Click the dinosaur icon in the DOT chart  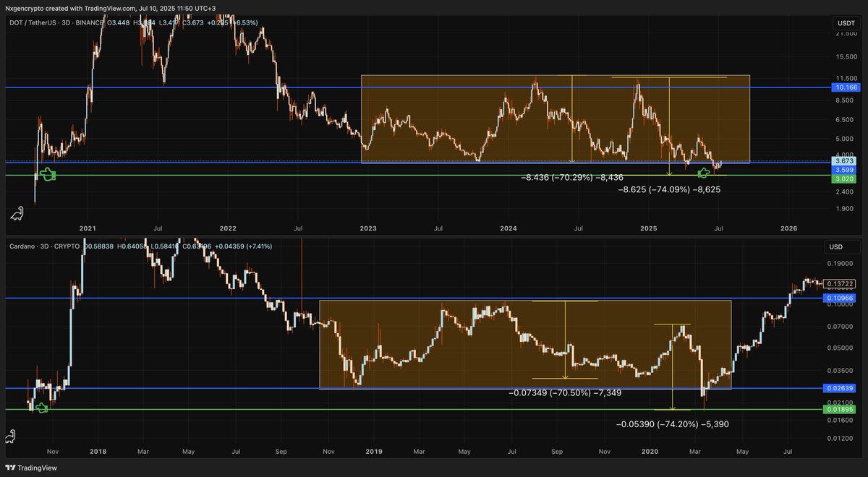pos(17,213)
